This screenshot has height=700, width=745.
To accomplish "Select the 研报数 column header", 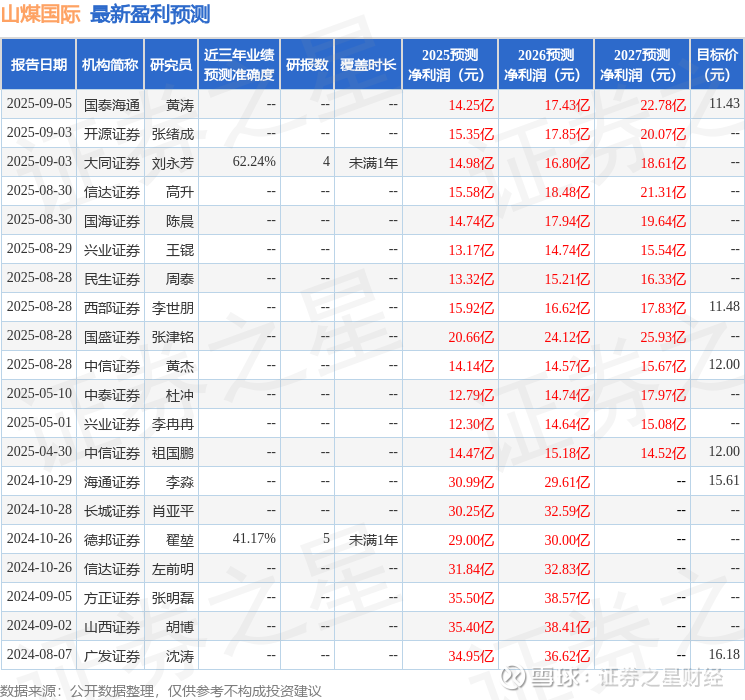I will 307,65.
